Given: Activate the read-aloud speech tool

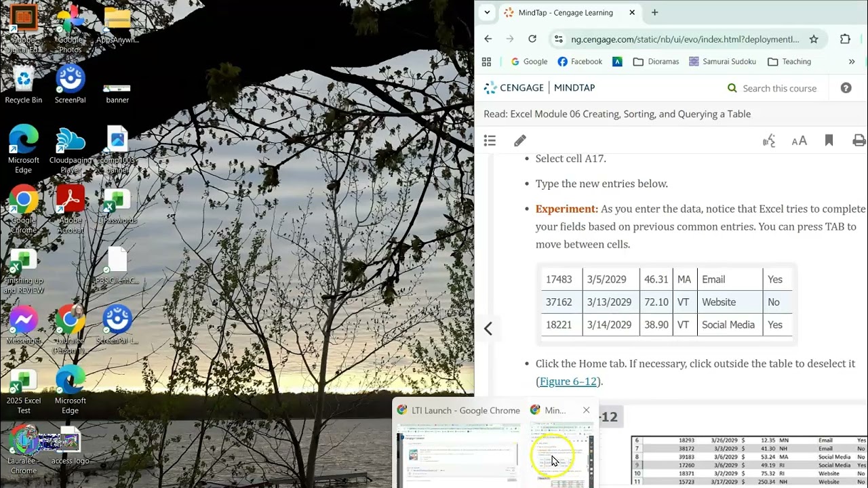Looking at the screenshot, I should point(769,140).
